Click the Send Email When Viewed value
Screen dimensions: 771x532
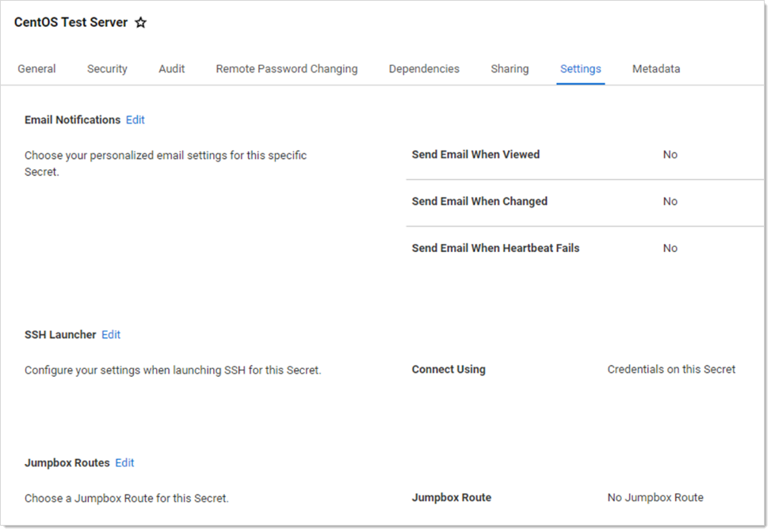(x=670, y=155)
